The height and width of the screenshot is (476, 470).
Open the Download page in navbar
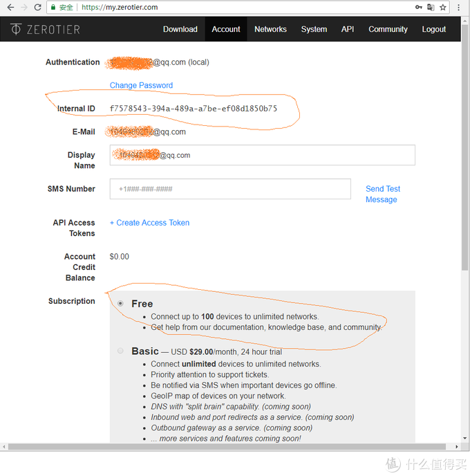point(180,30)
